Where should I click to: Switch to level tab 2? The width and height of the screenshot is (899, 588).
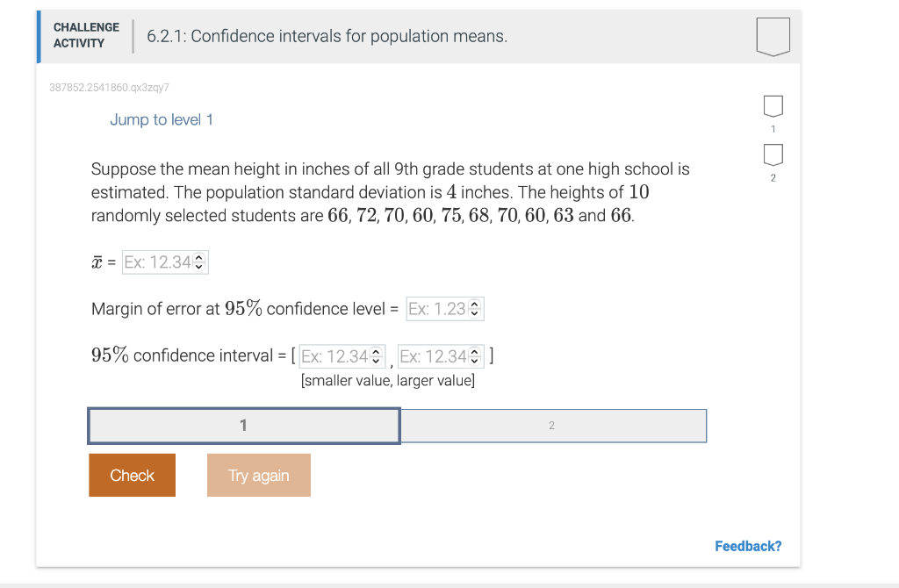(552, 425)
